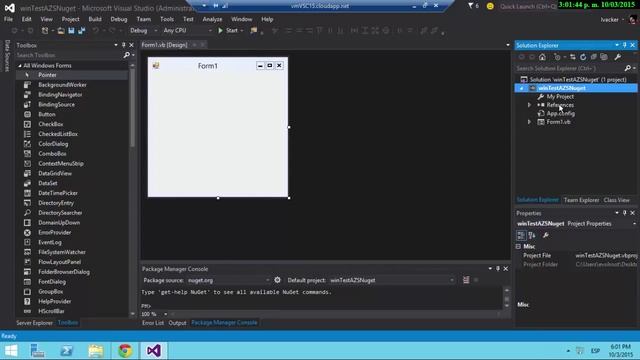Open the Default project dropdown
The image size is (640, 360).
coord(392,280)
